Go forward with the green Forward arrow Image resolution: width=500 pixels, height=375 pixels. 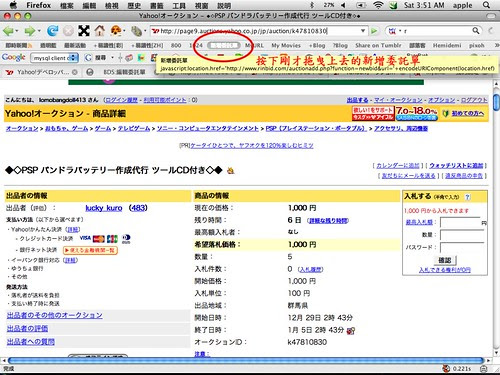click(x=29, y=31)
